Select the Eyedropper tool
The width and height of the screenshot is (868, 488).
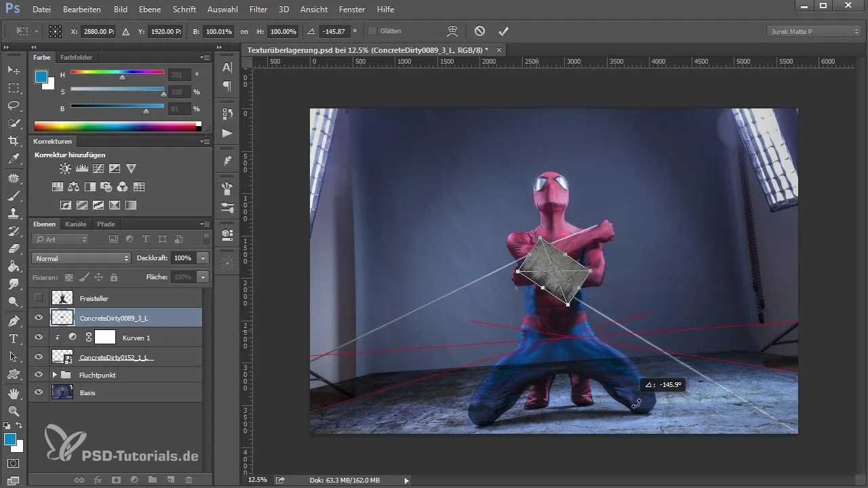13,159
